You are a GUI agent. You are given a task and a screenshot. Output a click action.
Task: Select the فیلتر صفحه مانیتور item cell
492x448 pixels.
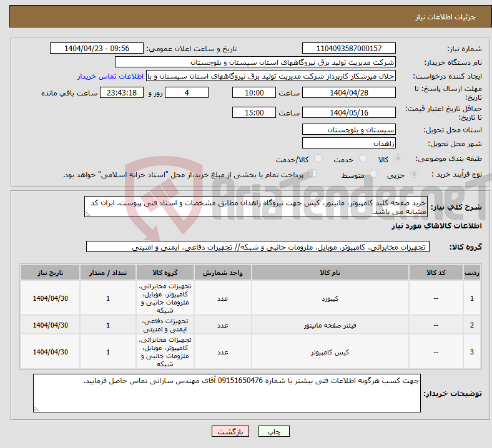330,325
